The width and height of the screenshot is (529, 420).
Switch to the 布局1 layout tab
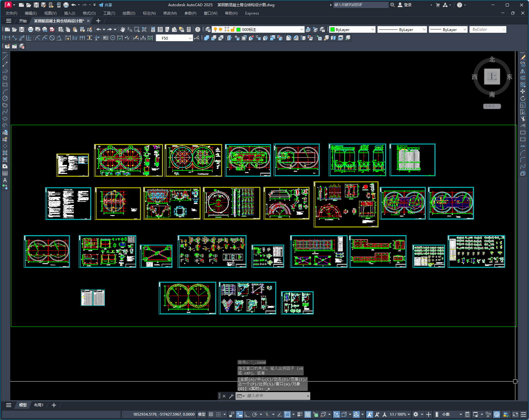pos(39,405)
